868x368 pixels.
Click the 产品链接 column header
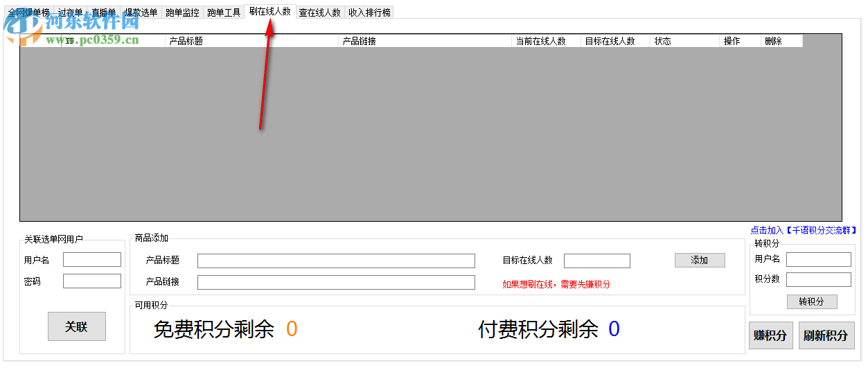click(425, 41)
